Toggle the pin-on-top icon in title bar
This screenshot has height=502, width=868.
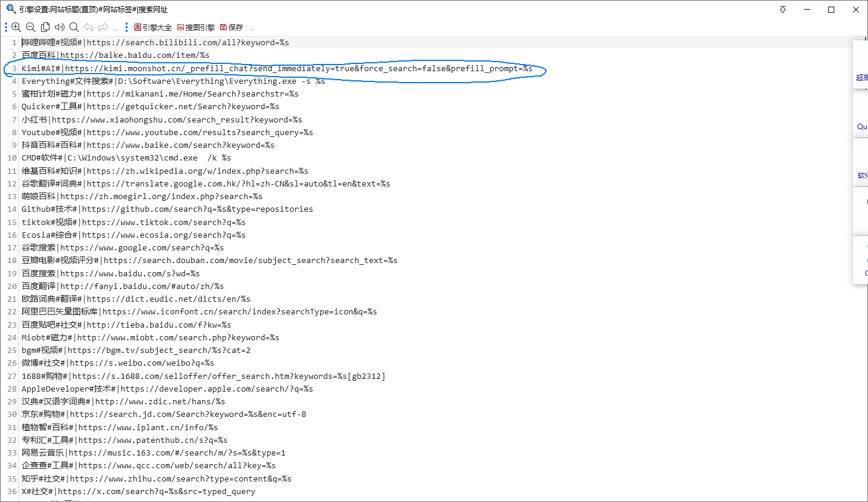(x=783, y=10)
